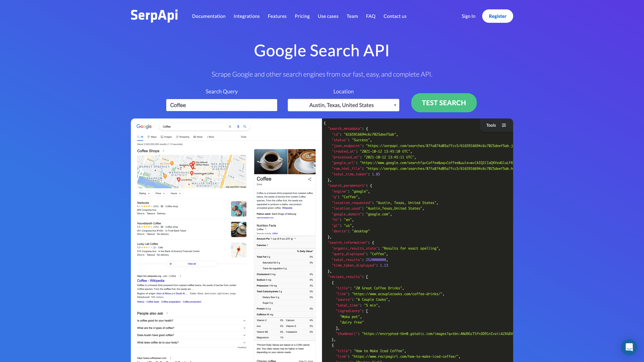644x362 pixels.
Task: Open three-dot menu beside People also ask
Action: (167, 313)
